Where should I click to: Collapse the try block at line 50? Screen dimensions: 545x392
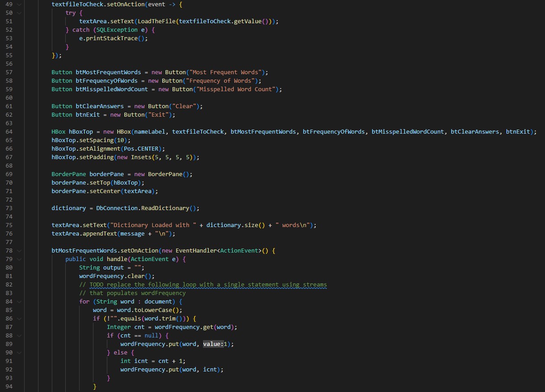[x=19, y=13]
